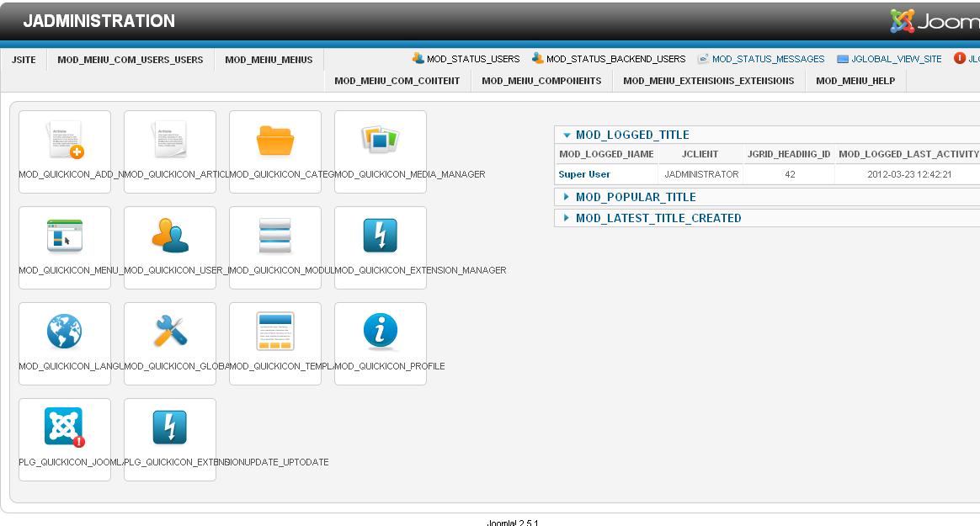The image size is (980, 526).
Task: Click the MOD_STATUS_BACKEND_USERS icon
Action: [x=537, y=58]
